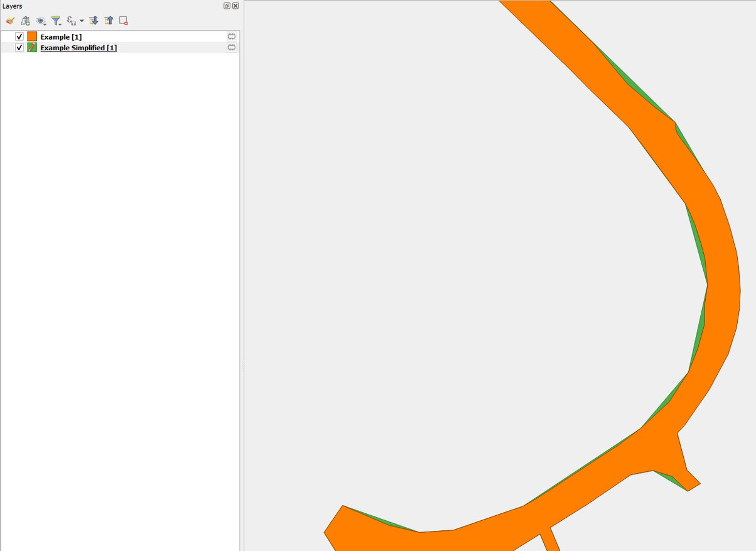
Task: Undock the Layers panel
Action: pyautogui.click(x=226, y=6)
